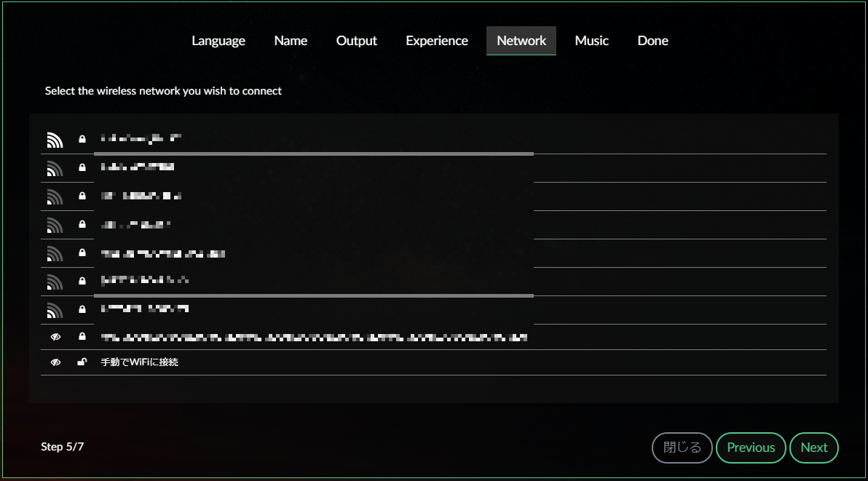This screenshot has width=868, height=481.
Task: Continue with the Next button
Action: pos(814,448)
